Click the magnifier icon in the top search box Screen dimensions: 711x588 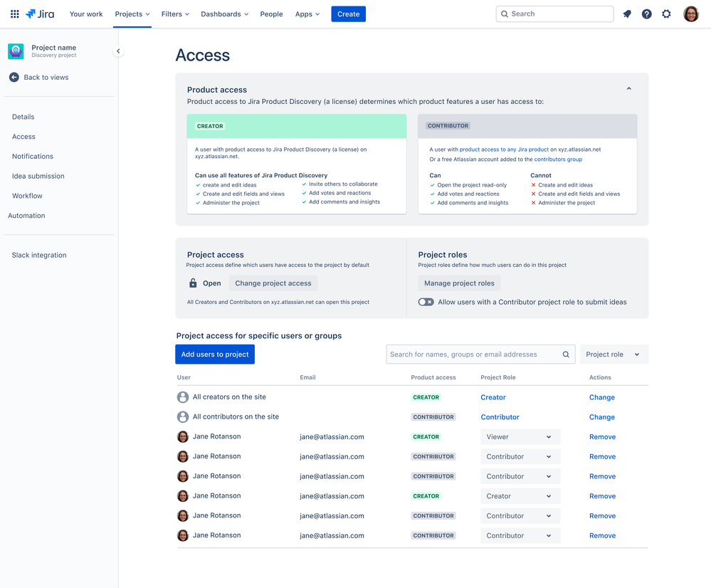coord(504,14)
